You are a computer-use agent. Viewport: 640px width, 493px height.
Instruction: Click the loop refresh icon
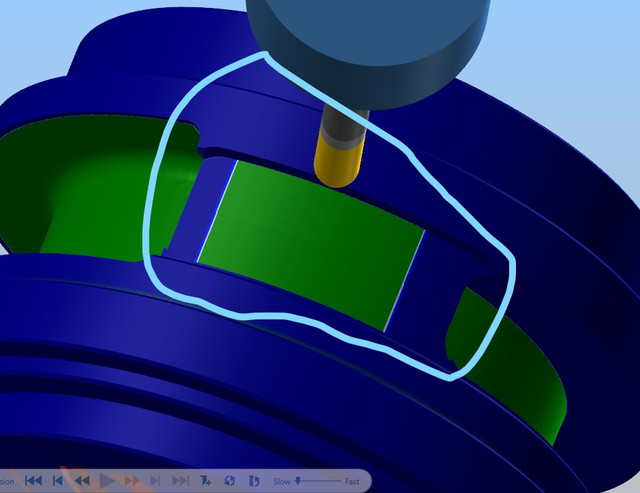230,481
